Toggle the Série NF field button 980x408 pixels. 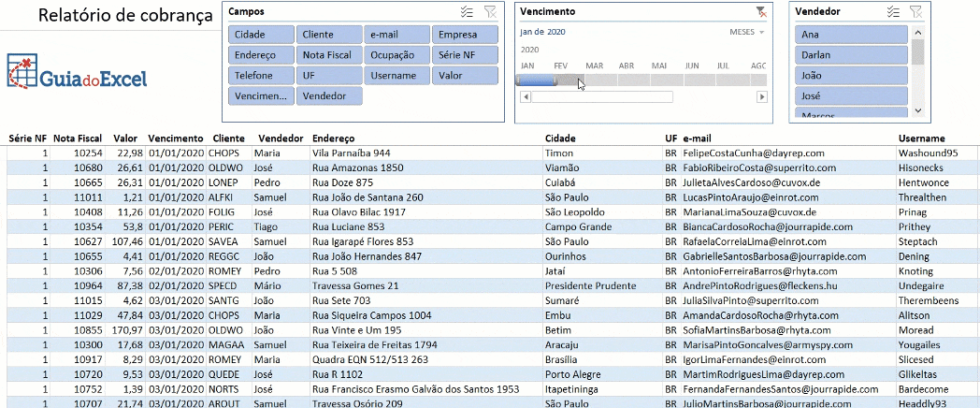pyautogui.click(x=465, y=55)
